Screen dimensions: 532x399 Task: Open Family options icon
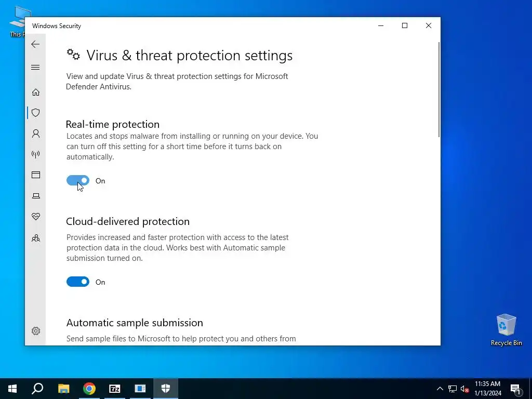(x=36, y=238)
